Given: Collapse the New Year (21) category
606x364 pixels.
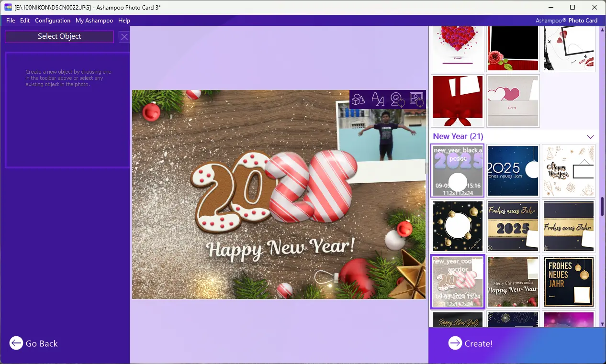Looking at the screenshot, I should [x=590, y=137].
